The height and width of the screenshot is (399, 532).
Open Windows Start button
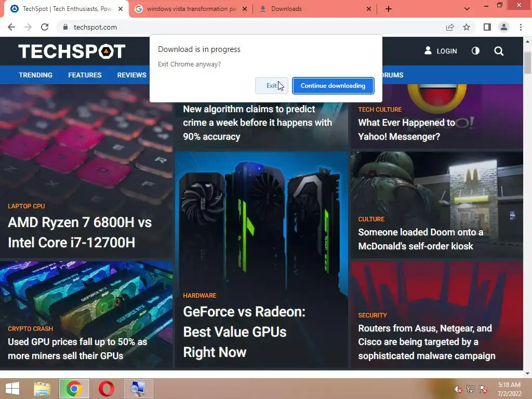(12, 389)
